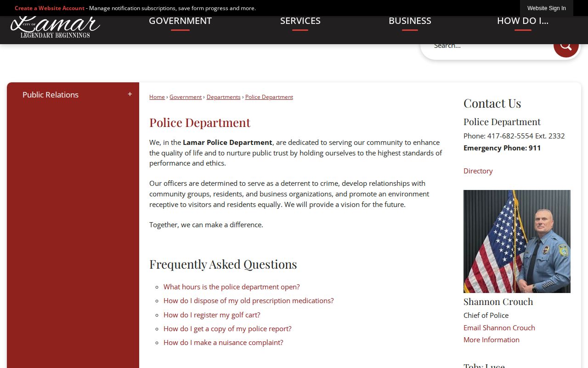
Task: Click the Chief of Police title text
Action: (x=486, y=315)
